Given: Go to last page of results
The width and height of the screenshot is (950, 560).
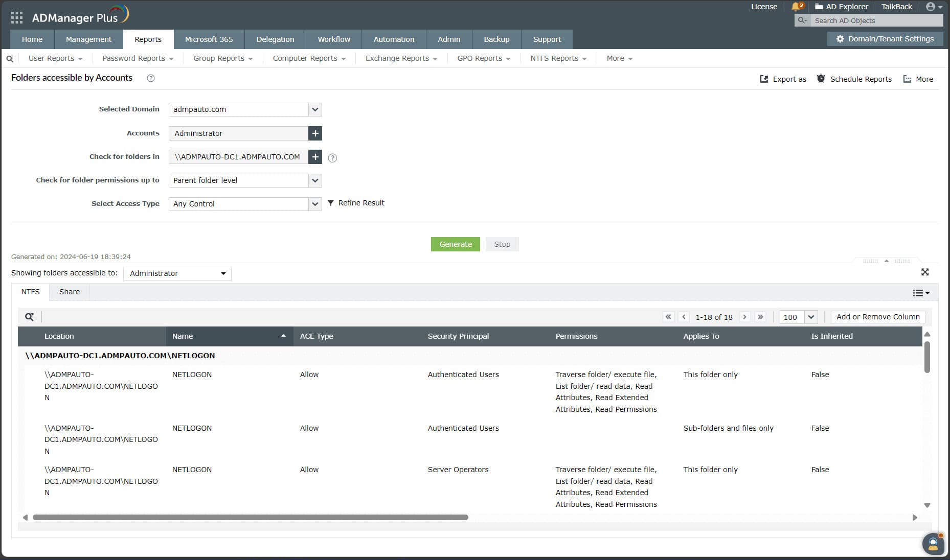Looking at the screenshot, I should tap(760, 317).
